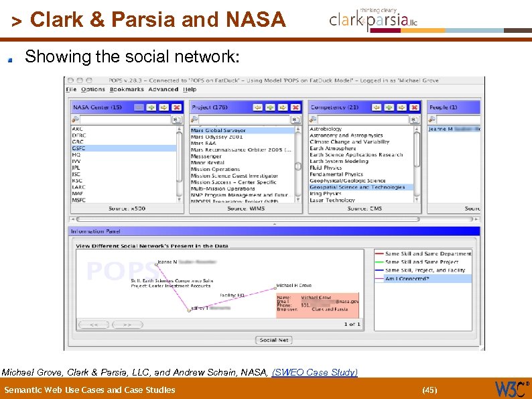Select HQ in NASA Center list
The width and height of the screenshot is (532, 399).
coord(124,154)
